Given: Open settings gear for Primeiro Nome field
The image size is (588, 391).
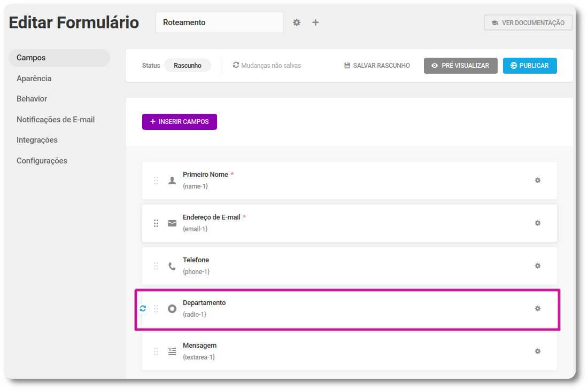Looking at the screenshot, I should (537, 181).
